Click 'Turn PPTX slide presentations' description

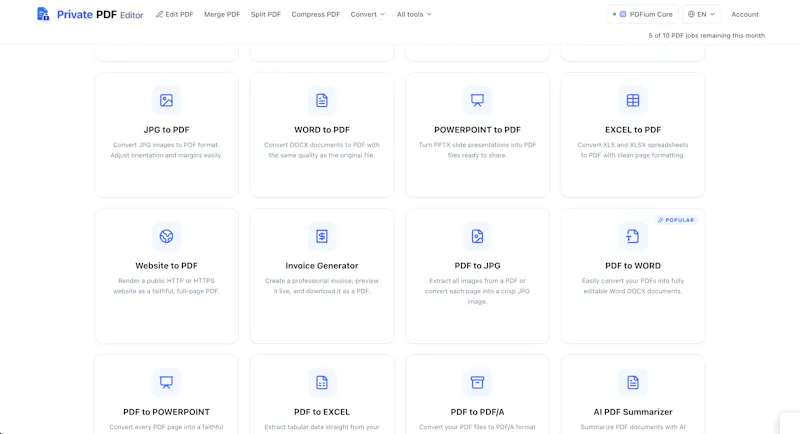pyautogui.click(x=478, y=150)
